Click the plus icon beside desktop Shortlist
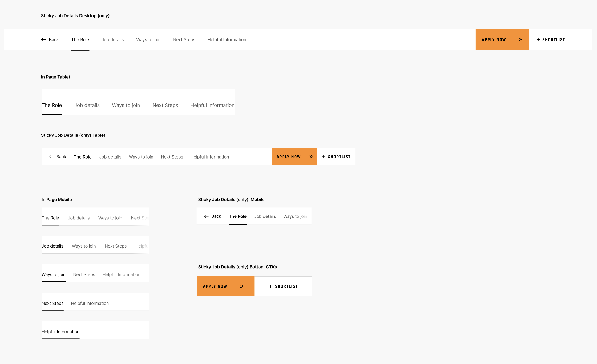The image size is (597, 364). [538, 40]
